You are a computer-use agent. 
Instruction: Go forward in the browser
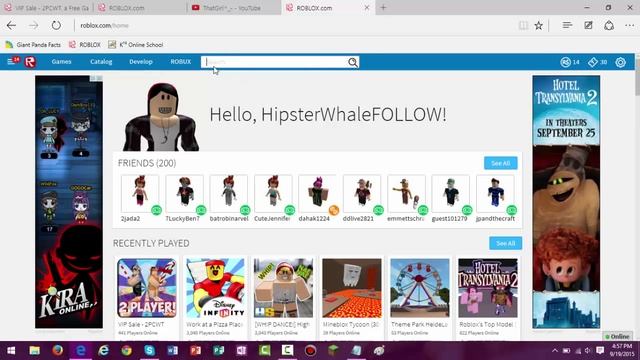(33, 25)
